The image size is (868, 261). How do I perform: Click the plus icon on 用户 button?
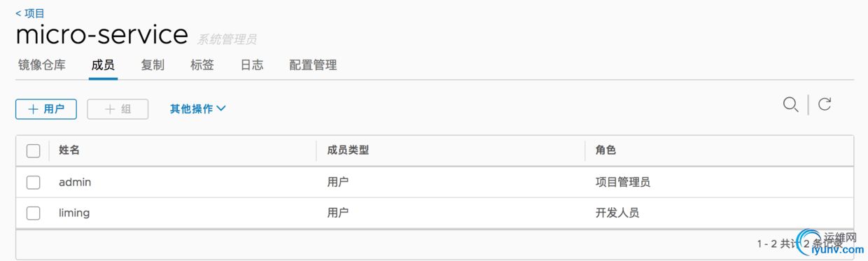33,109
